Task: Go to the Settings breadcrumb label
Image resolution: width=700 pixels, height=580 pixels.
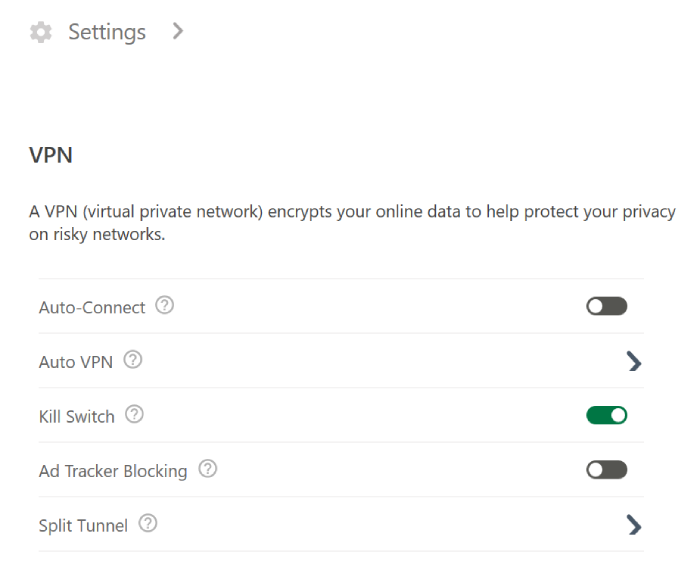Action: click(107, 33)
